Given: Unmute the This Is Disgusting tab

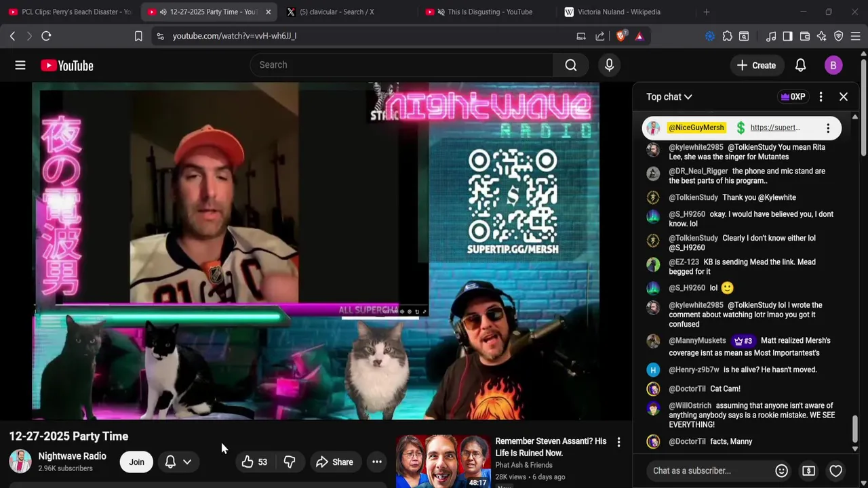Looking at the screenshot, I should pyautogui.click(x=441, y=12).
